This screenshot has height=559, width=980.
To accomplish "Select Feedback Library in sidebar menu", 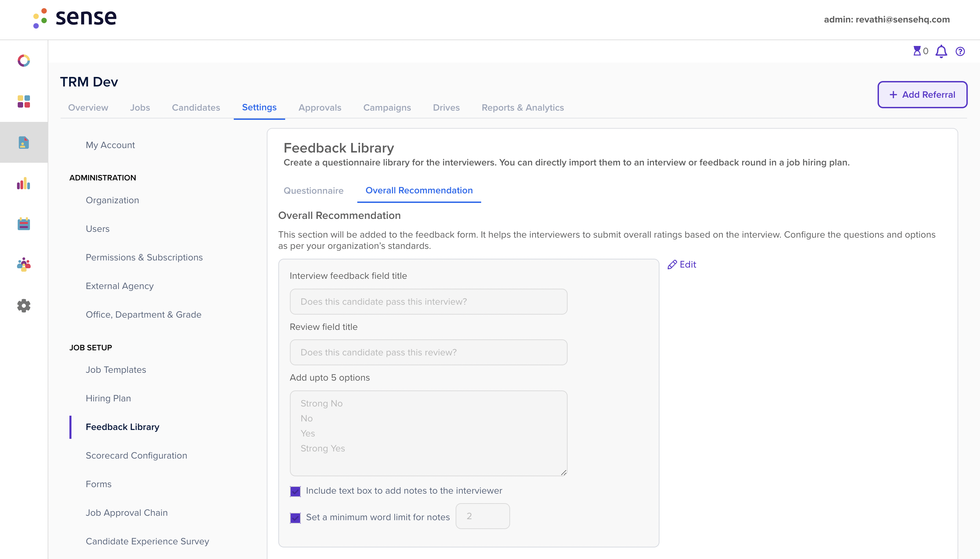I will pos(122,427).
